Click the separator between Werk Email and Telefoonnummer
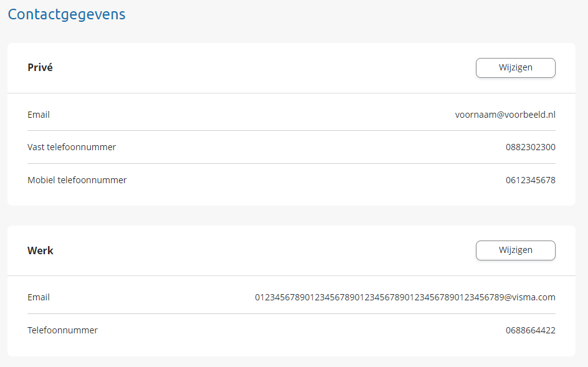The height and width of the screenshot is (367, 588). 292,313
